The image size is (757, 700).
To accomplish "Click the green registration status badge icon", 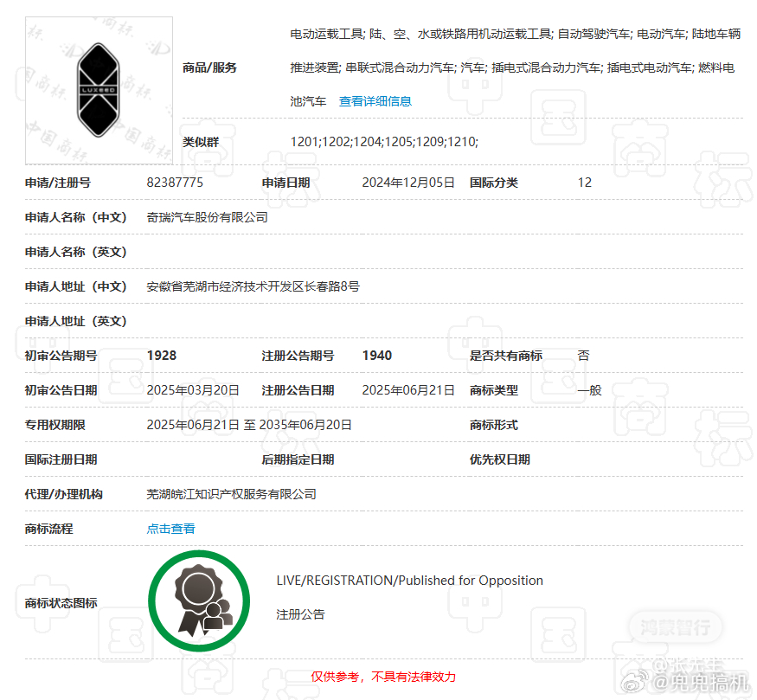I will (x=199, y=601).
